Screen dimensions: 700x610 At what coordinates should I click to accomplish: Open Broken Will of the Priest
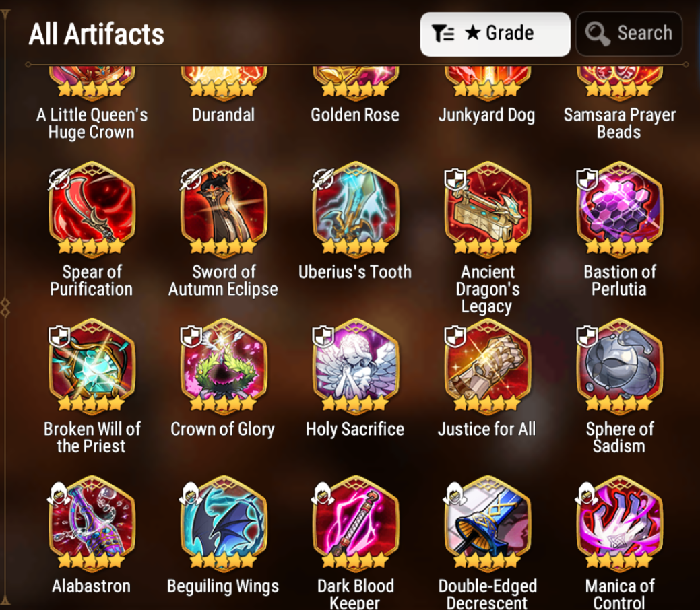(x=92, y=366)
